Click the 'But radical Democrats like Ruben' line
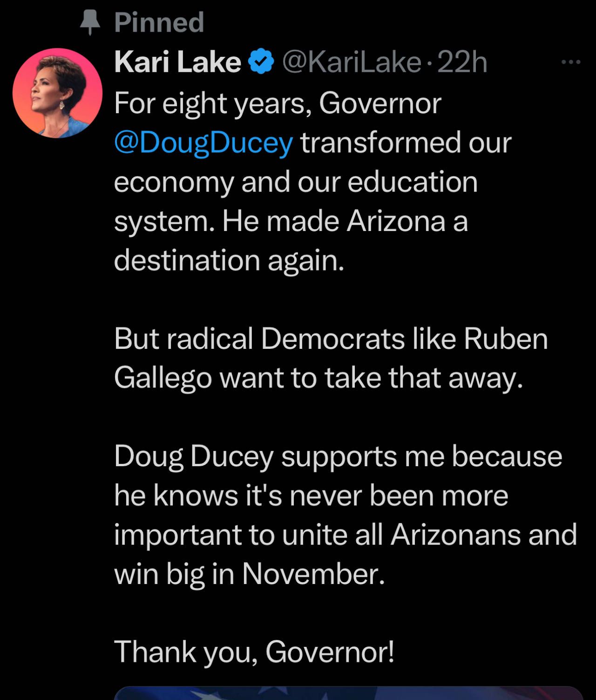This screenshot has height=700, width=596. [331, 339]
